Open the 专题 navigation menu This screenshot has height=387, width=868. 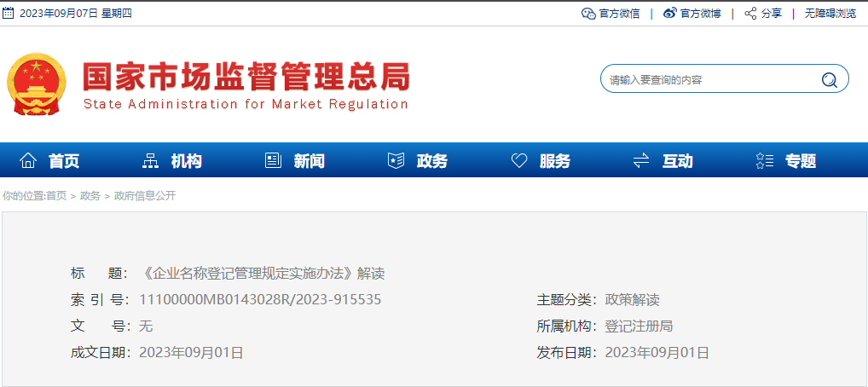tap(800, 161)
